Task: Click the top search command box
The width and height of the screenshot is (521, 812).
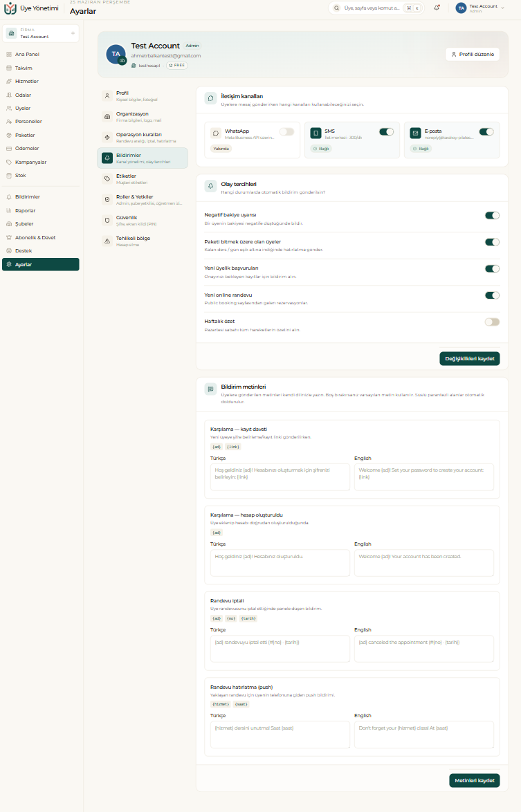Action: coord(376,8)
